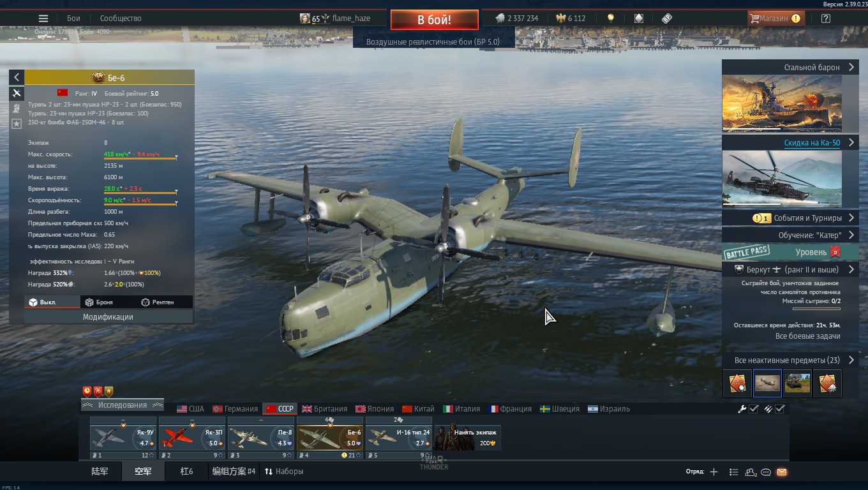Viewport: 868px width, 490px height.
Task: Open the Наборы presets dropdown
Action: 284,471
